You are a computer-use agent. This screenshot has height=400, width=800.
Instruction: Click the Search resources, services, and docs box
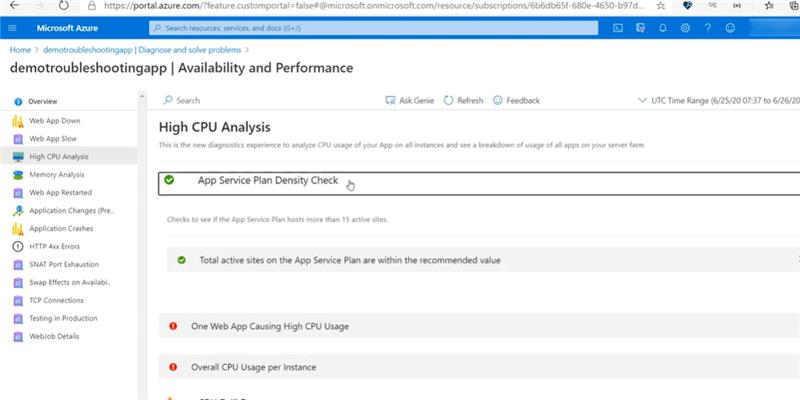373,28
